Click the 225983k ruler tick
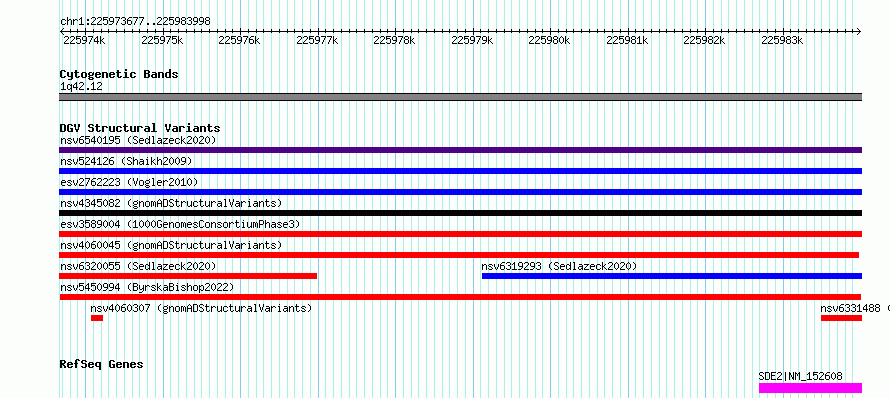Screen dimensions: 890x398 coord(782,40)
